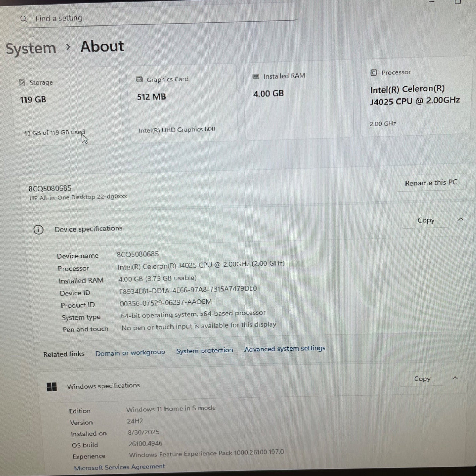
Task: Click the System breadcrumb item
Action: coord(31,48)
